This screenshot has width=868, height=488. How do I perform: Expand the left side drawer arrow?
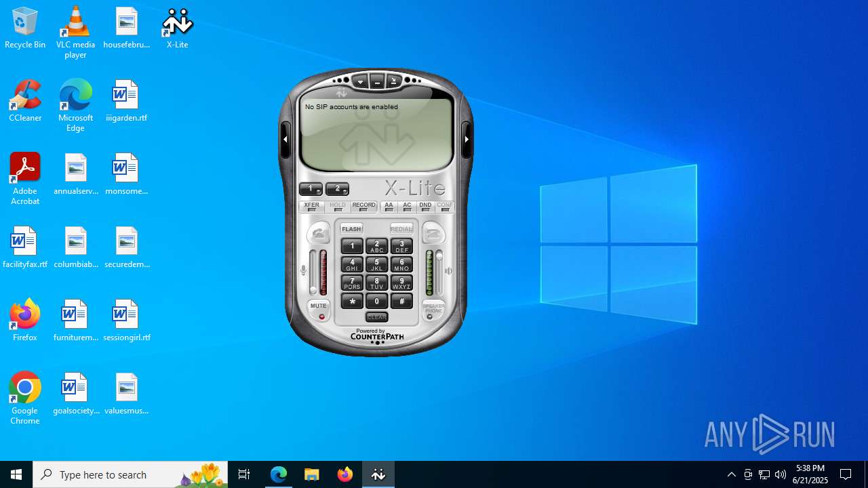tap(285, 139)
